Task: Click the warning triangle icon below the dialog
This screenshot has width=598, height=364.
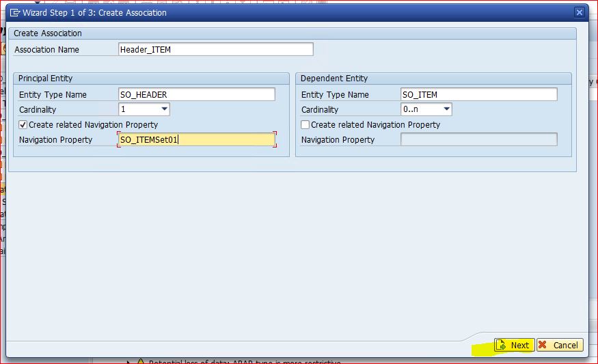Action: click(x=140, y=361)
